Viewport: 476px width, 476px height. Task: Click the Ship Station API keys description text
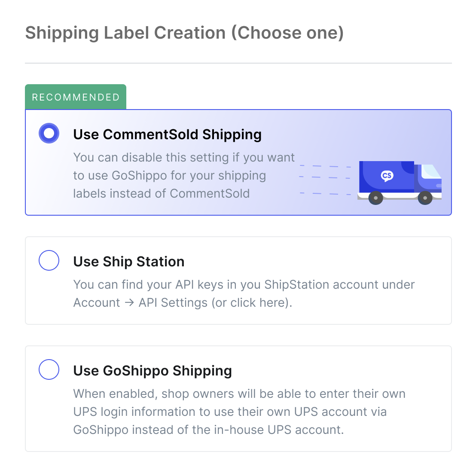pos(244,294)
